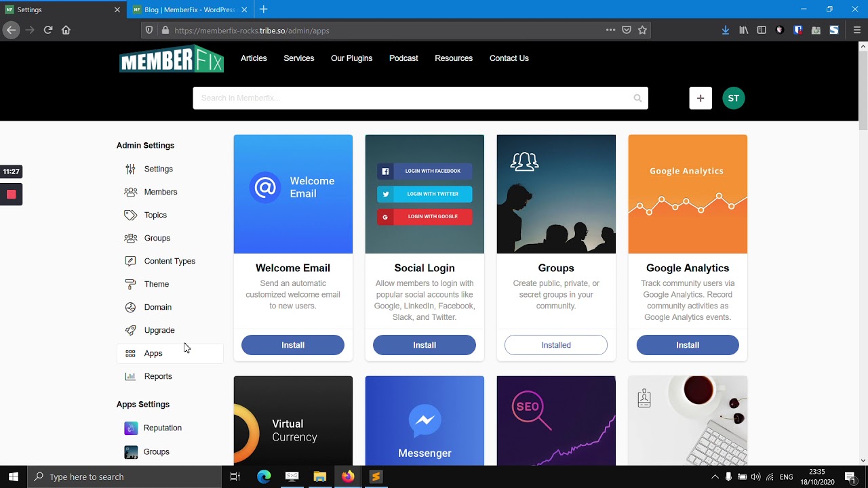
Task: Click the Google Analytics card image
Action: (x=688, y=194)
